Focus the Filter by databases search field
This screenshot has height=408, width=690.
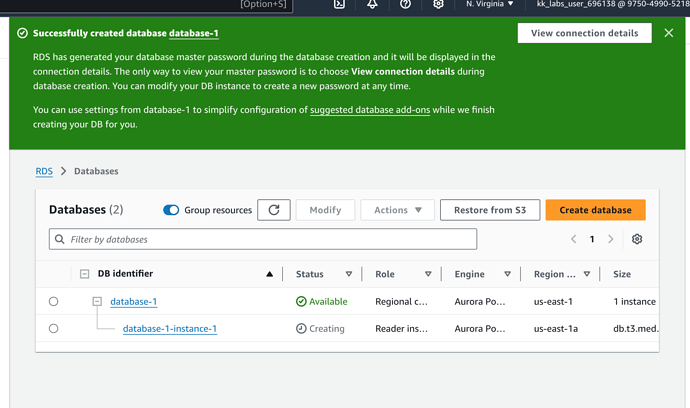[263, 240]
